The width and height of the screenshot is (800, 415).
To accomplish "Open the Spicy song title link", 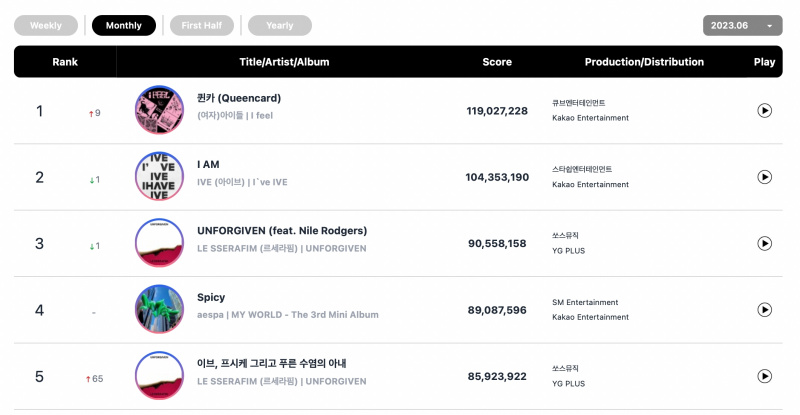I will [x=211, y=297].
